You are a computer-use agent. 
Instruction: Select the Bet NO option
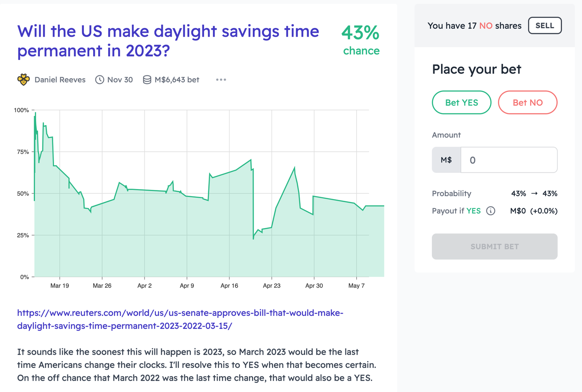tap(528, 102)
